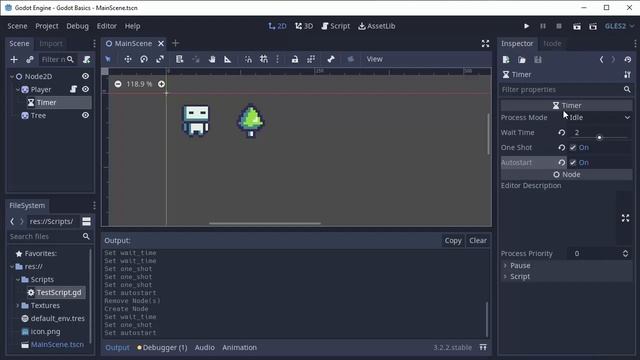Toggle visibility of Player node
This screenshot has height=360, width=640.
pos(85,89)
